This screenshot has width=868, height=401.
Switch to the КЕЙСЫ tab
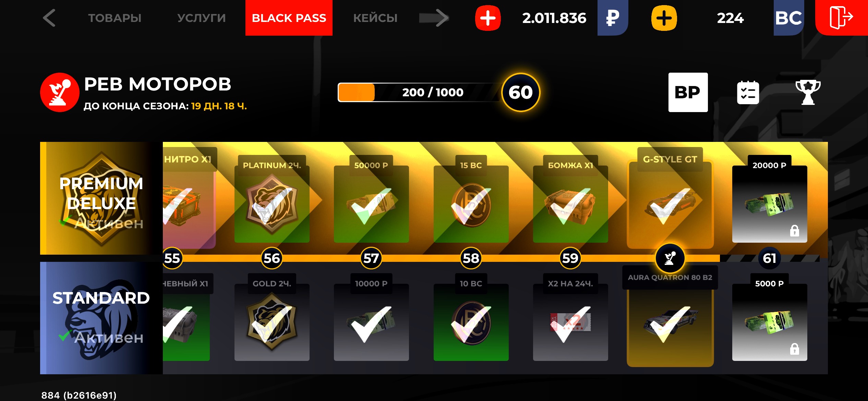(x=375, y=18)
